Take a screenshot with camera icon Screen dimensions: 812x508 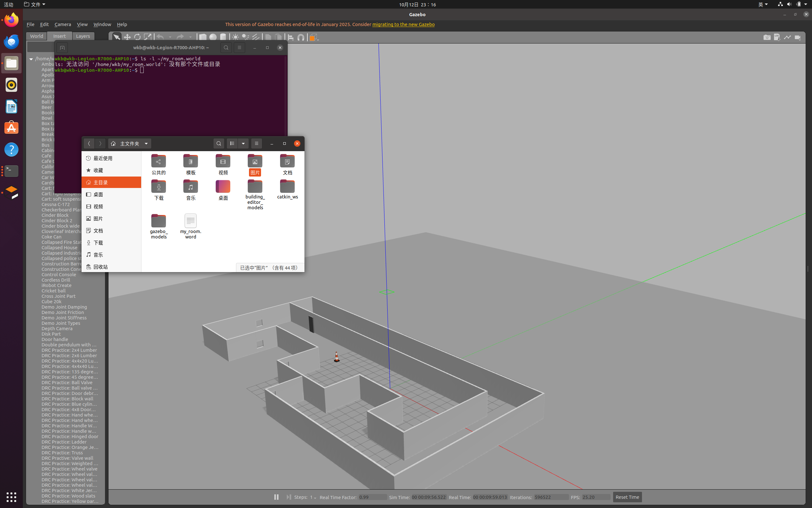[767, 37]
